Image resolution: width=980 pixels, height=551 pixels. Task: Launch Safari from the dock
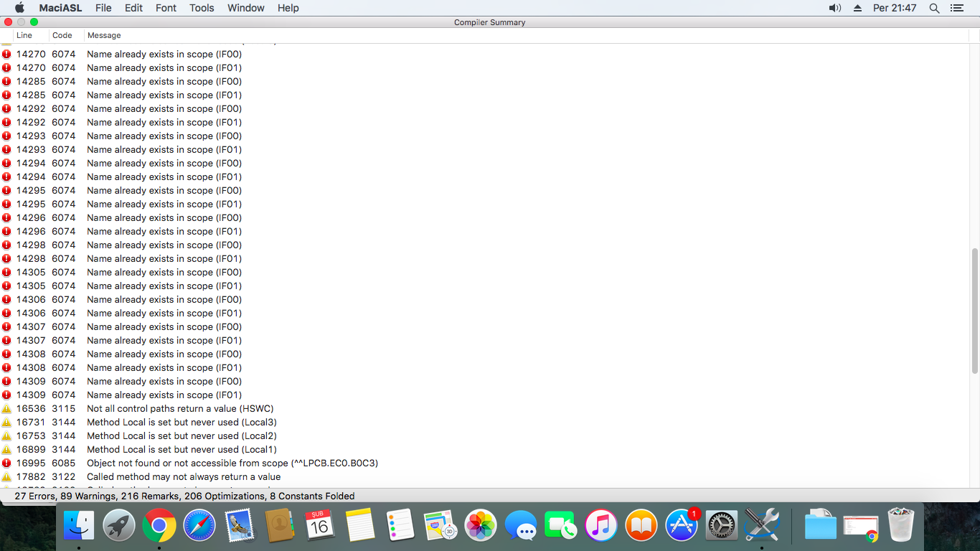[x=199, y=527]
